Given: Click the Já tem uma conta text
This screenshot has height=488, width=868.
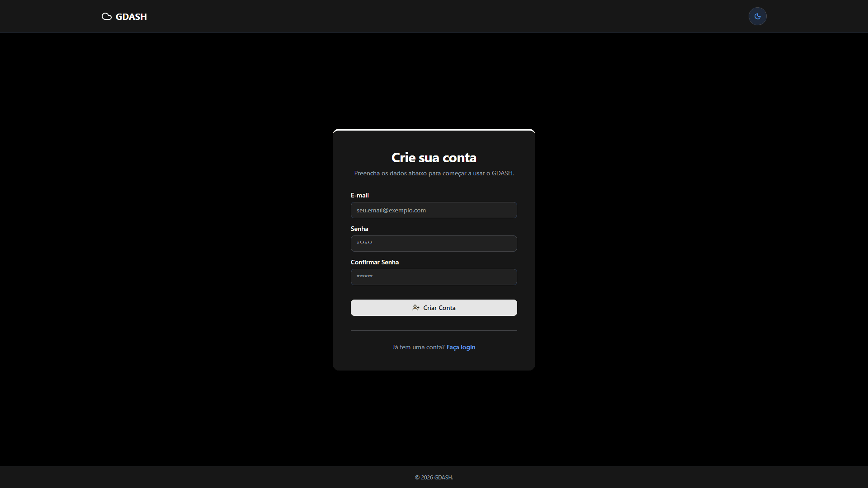Looking at the screenshot, I should tap(418, 347).
